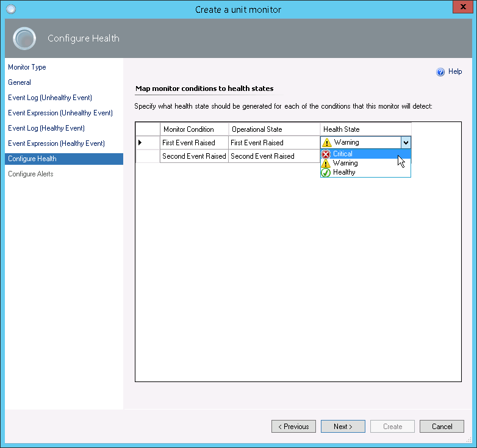Viewport: 477px width, 448px height.
Task: Open the Help link
Action: (x=455, y=71)
